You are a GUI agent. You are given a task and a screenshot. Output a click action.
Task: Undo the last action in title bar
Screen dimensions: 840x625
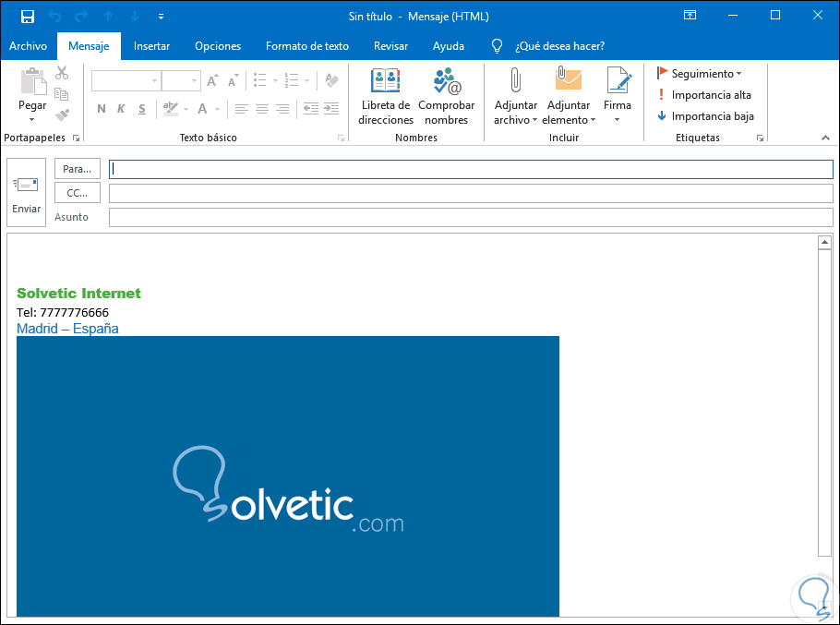[54, 17]
